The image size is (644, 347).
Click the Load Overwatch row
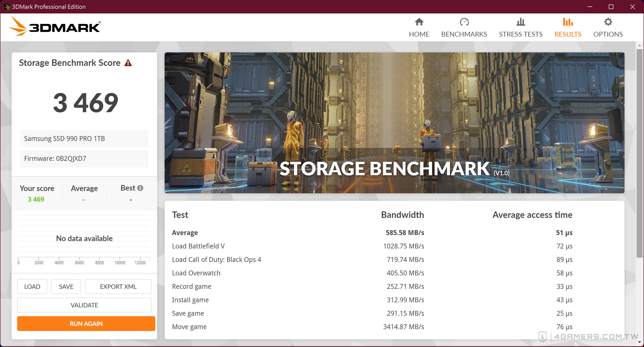pyautogui.click(x=372, y=273)
